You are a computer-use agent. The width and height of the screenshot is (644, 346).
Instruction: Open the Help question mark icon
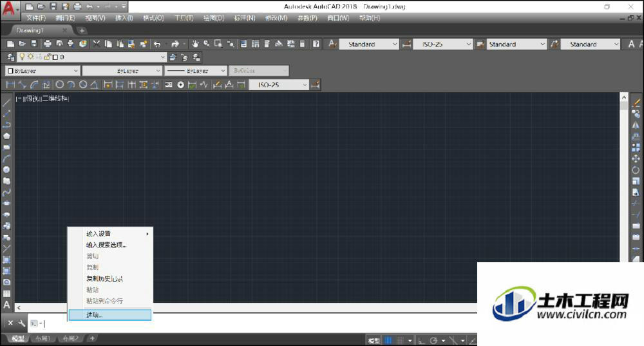(x=316, y=44)
